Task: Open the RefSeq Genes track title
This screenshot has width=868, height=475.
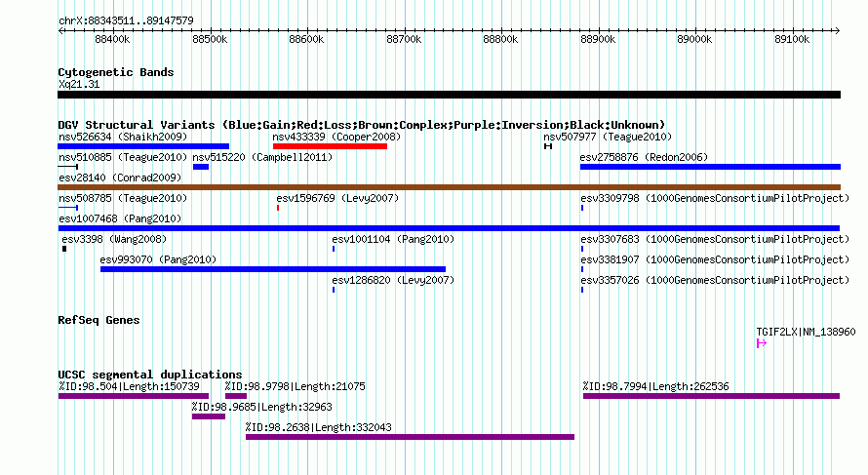Action: [99, 320]
